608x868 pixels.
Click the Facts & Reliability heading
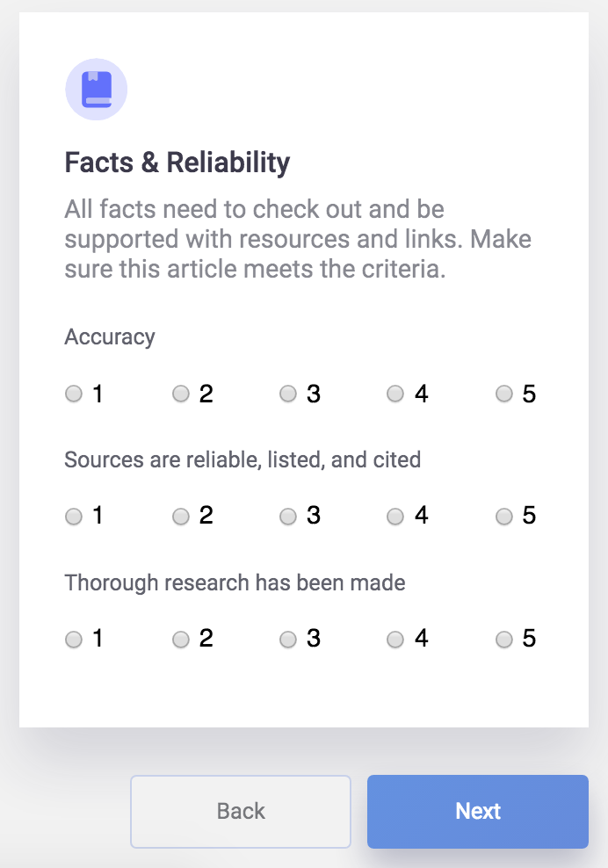pos(177,163)
